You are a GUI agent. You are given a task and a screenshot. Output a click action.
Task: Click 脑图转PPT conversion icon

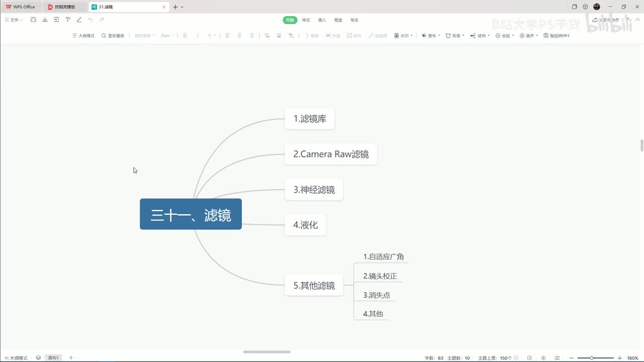coord(556,36)
